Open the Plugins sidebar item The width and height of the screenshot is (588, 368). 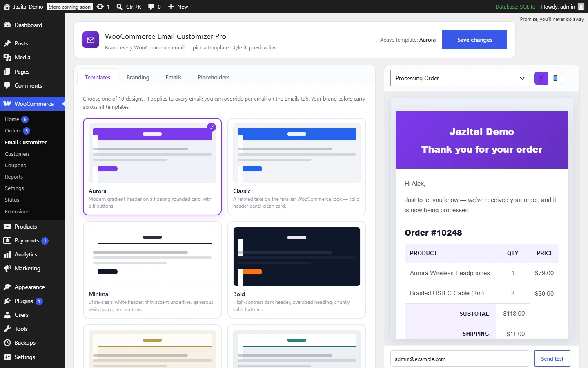point(33,301)
